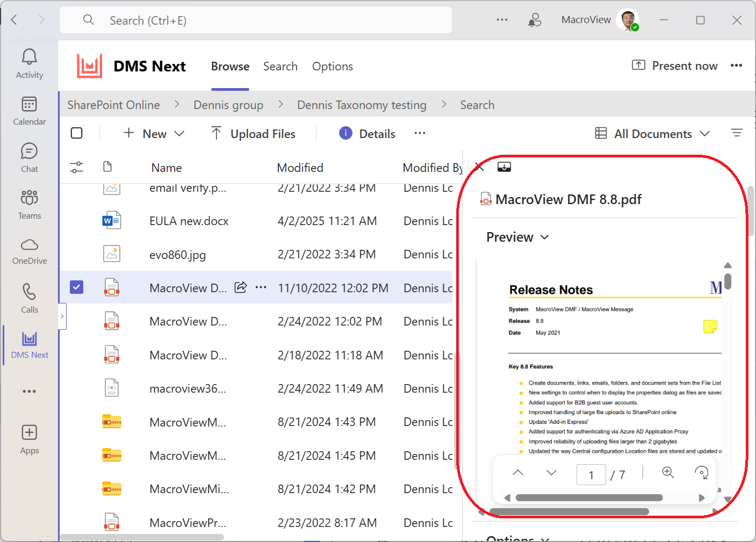Open OneDrive from the sidebar
756x542 pixels.
[30, 251]
